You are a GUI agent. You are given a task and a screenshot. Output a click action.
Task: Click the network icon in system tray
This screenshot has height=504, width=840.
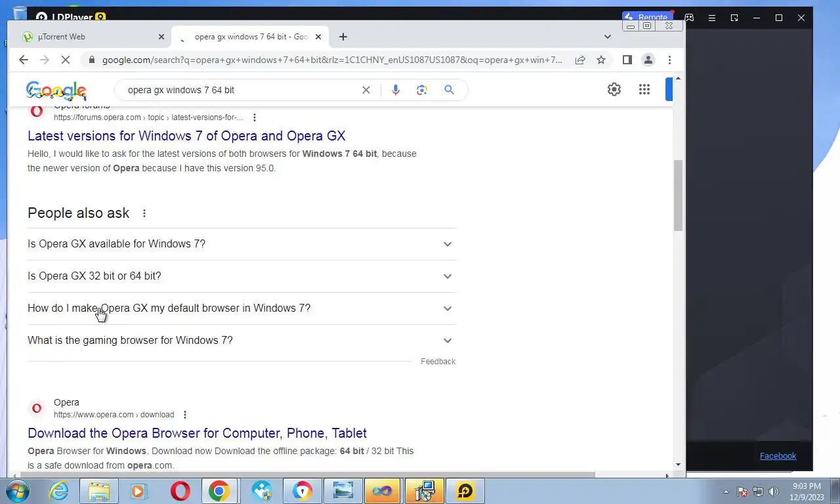click(x=758, y=492)
